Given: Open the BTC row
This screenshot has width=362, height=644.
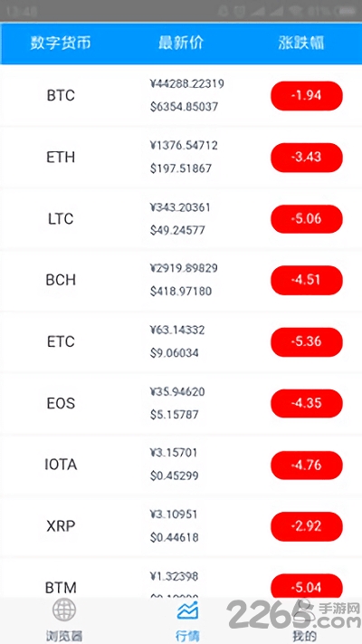Looking at the screenshot, I should click(181, 96).
